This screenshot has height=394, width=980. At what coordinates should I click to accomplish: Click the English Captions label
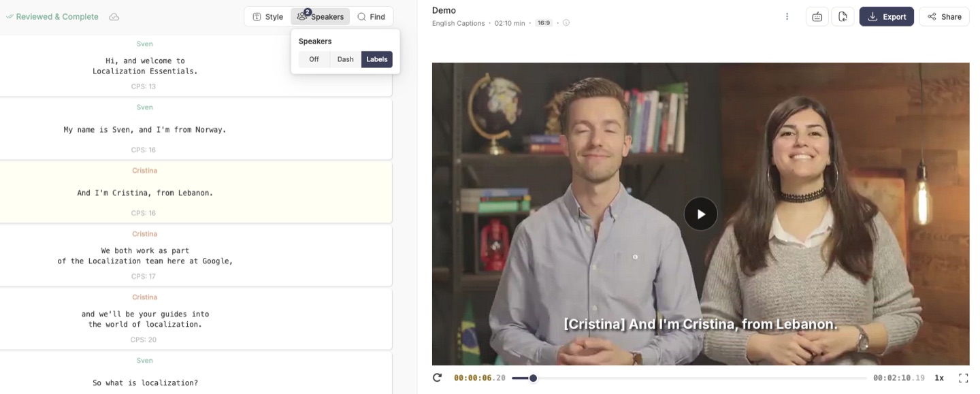tap(459, 23)
